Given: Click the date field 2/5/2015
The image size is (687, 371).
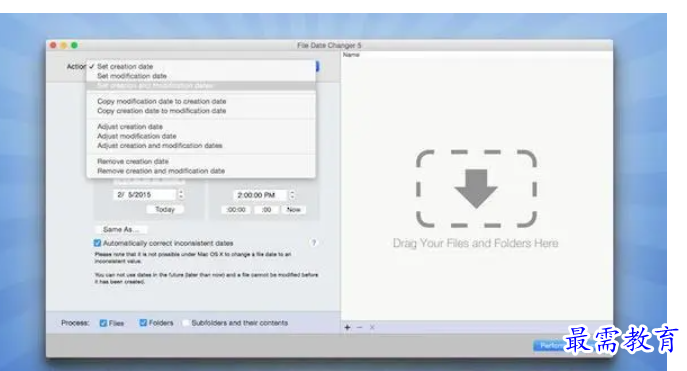Looking at the screenshot, I should (x=145, y=194).
